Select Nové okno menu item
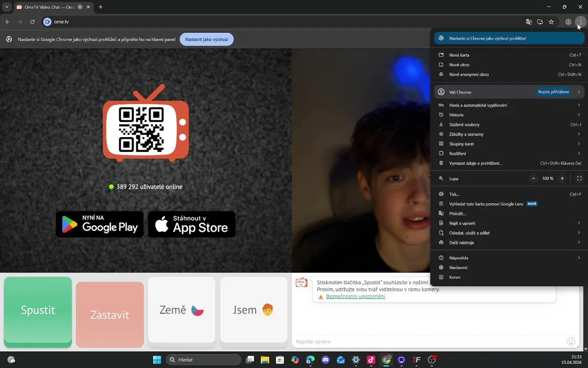The image size is (588, 368). pos(509,64)
